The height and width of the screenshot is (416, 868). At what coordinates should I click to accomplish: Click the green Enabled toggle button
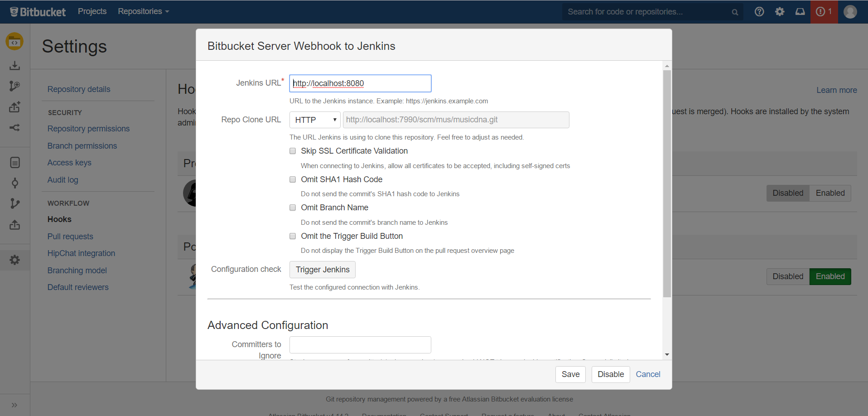point(830,276)
